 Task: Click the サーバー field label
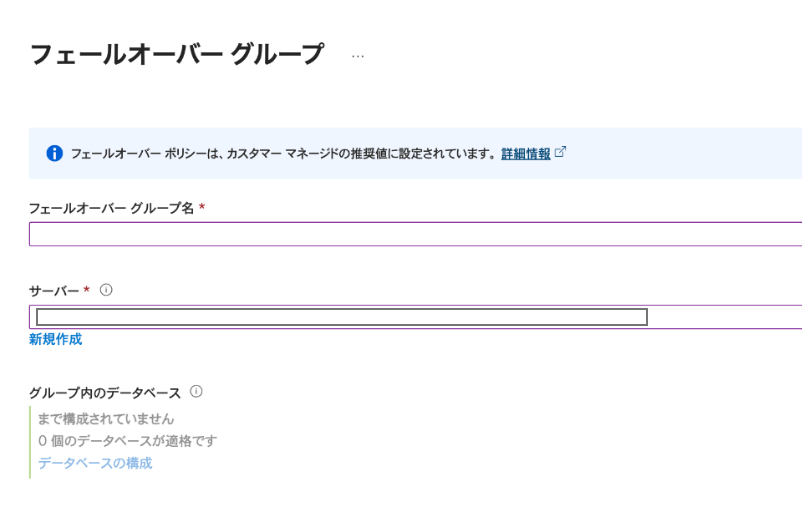[54, 290]
